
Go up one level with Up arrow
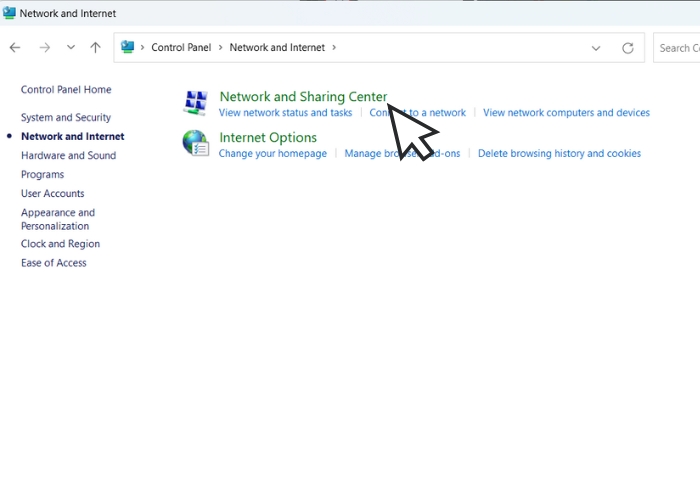[x=95, y=47]
